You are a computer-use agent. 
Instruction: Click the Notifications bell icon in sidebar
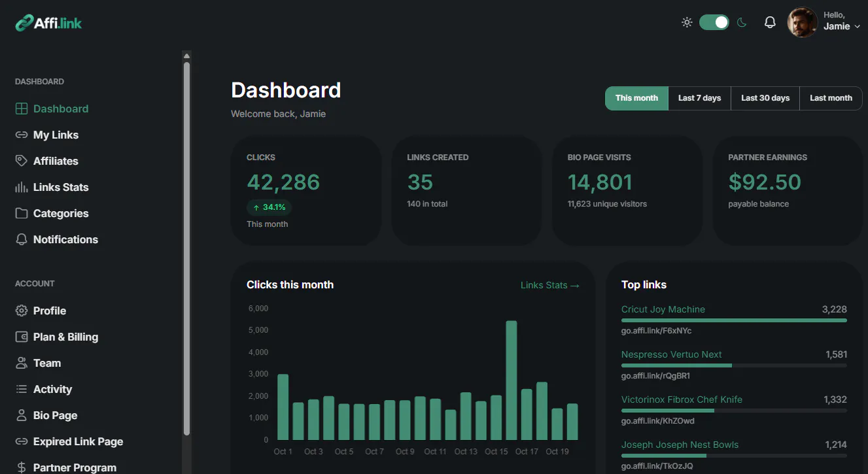22,239
